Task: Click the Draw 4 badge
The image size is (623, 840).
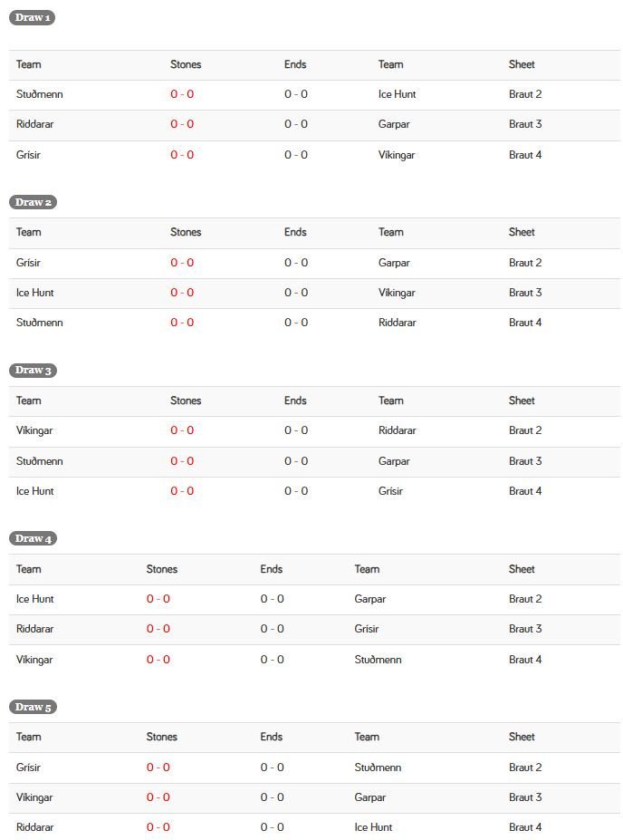Action: tap(33, 539)
